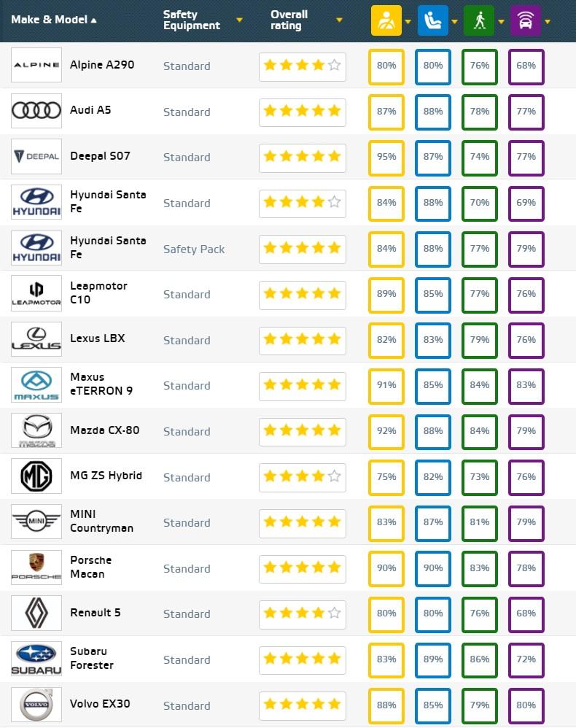Click the purple safety assist car icon
The height and width of the screenshot is (728, 576).
[x=526, y=20]
